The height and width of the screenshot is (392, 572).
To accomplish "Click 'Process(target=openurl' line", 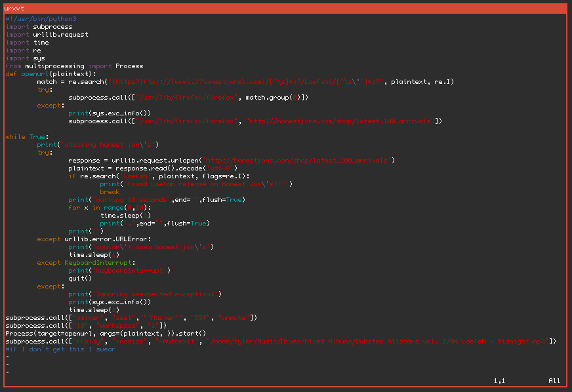I will 106,334.
